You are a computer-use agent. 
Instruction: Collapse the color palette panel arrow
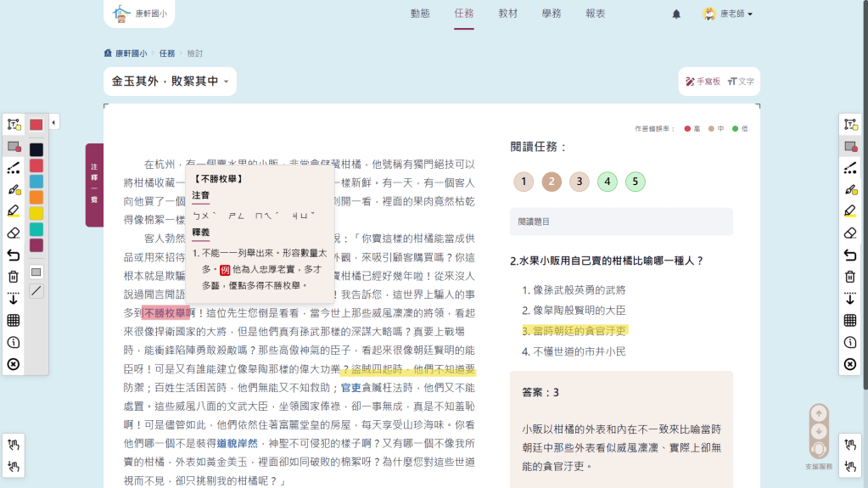tap(54, 123)
